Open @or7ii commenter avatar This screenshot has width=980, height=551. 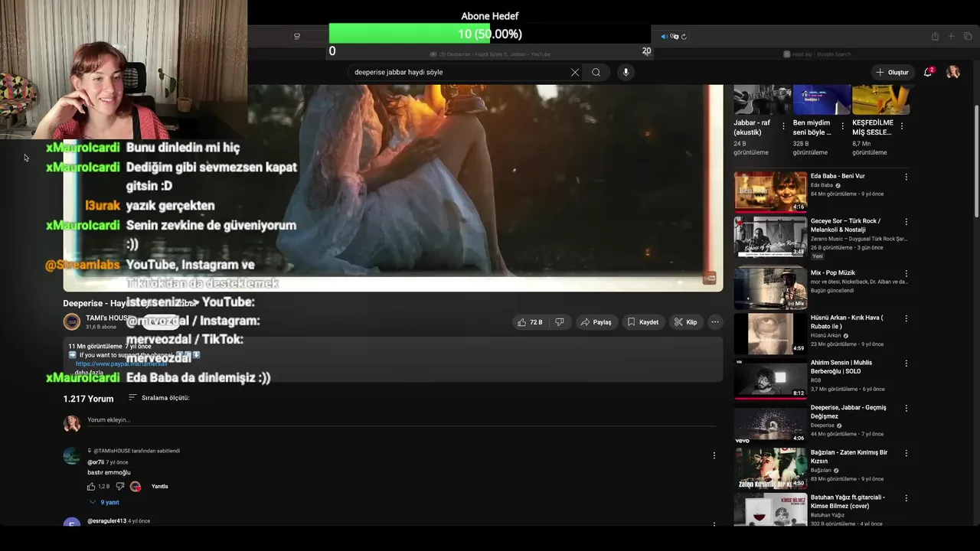coord(71,456)
